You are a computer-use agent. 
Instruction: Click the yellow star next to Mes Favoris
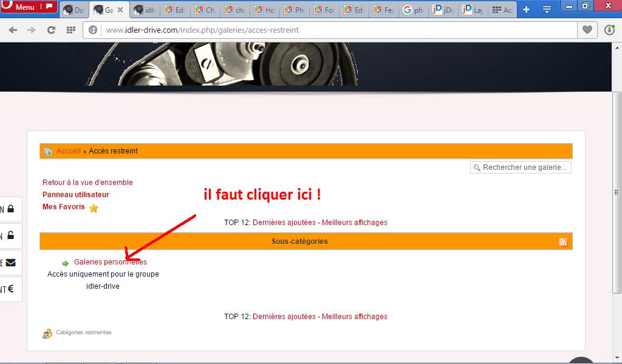pyautogui.click(x=94, y=208)
